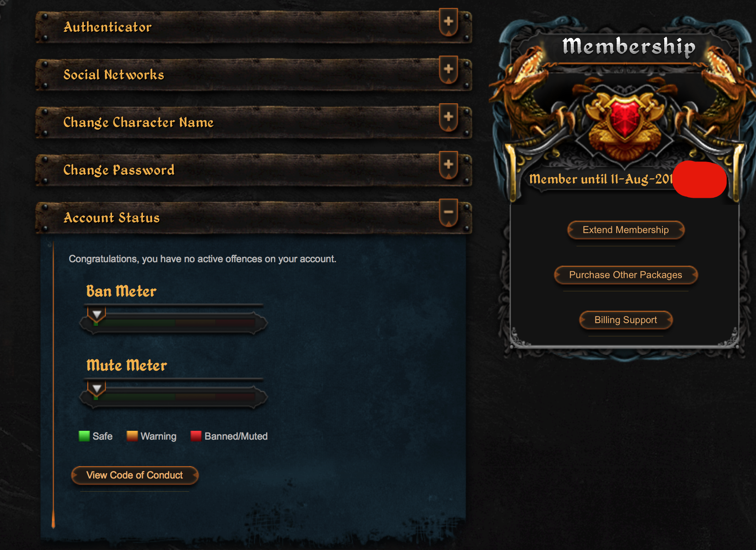Open Change Character Name plus icon
This screenshot has width=756, height=550.
point(449,117)
